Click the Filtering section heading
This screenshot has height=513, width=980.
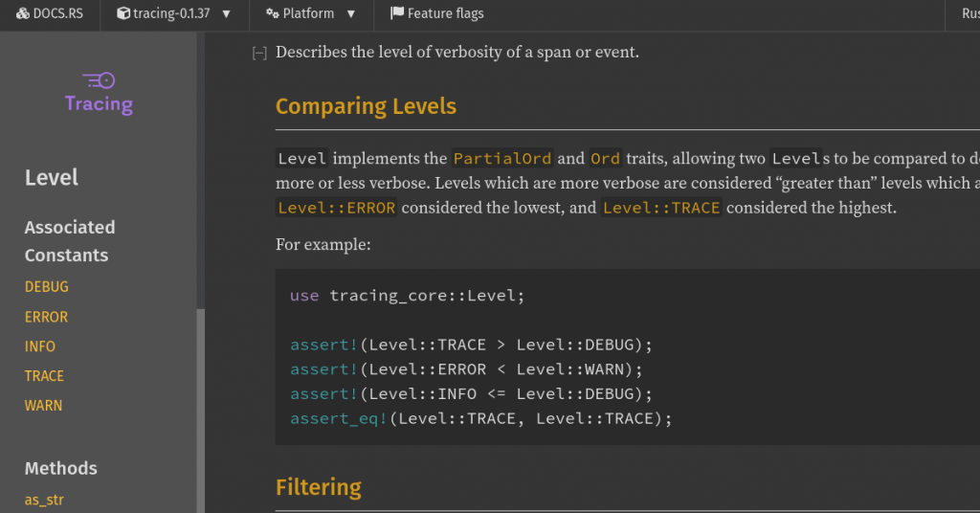(319, 487)
